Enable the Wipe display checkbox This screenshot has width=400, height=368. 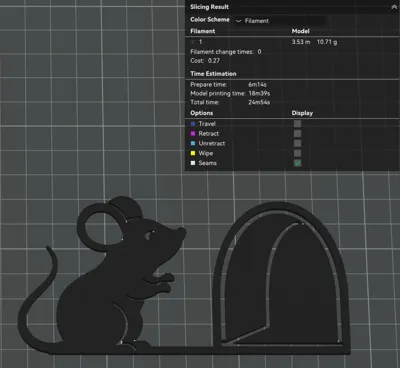coord(297,153)
